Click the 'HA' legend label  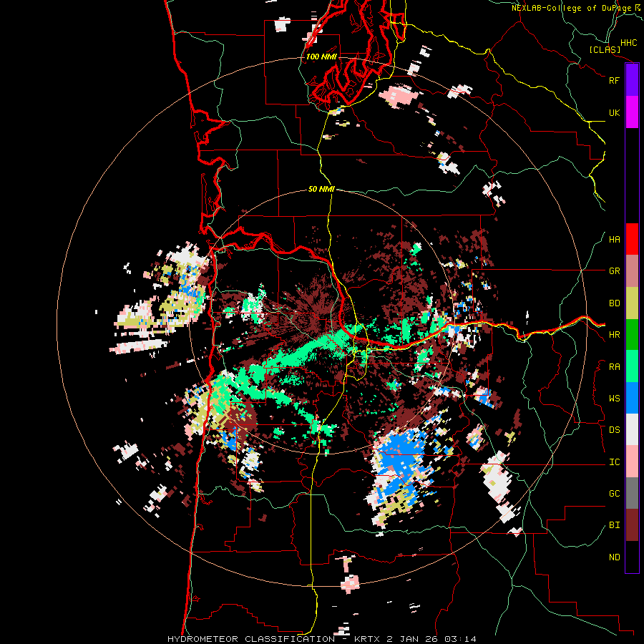[x=614, y=240]
